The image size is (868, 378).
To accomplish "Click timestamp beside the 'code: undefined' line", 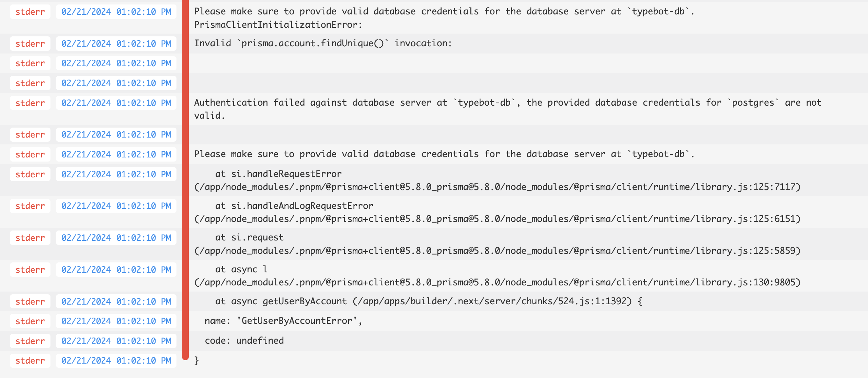I will 116,341.
